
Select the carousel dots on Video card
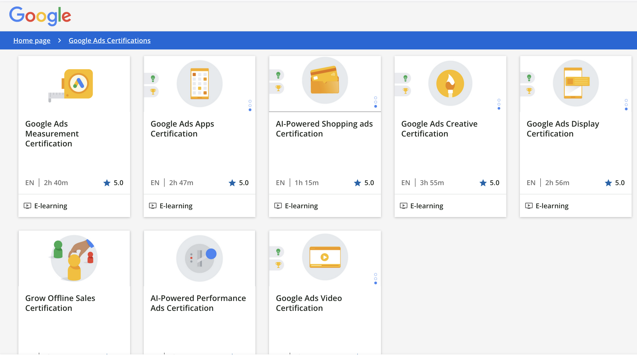[375, 279]
